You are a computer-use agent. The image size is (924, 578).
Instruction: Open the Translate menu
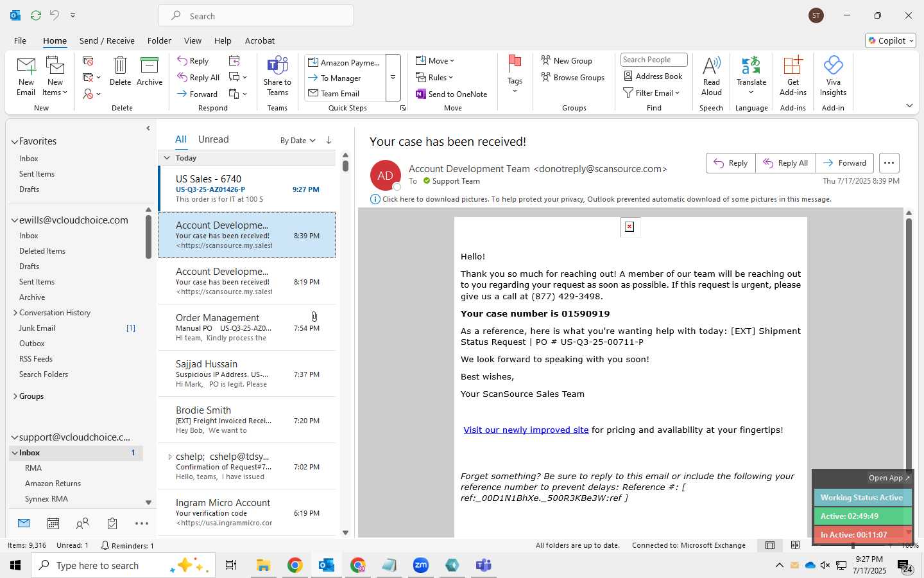(x=751, y=76)
